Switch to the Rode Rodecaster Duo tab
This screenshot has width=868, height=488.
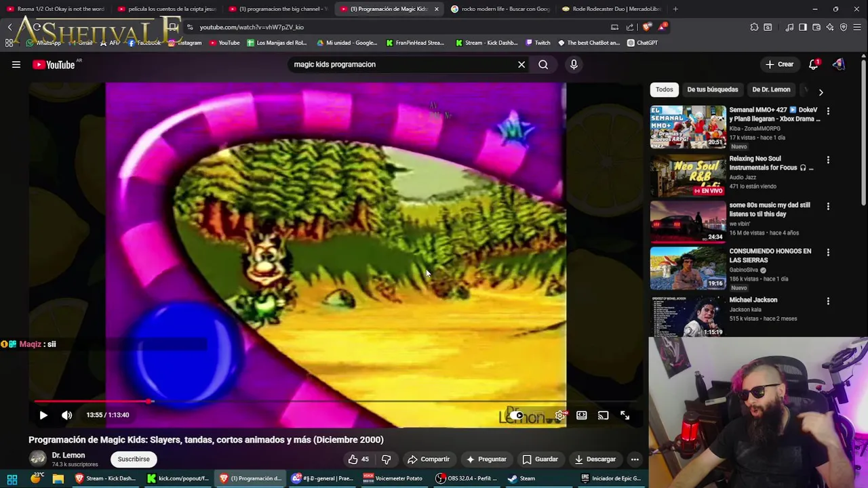tap(612, 9)
